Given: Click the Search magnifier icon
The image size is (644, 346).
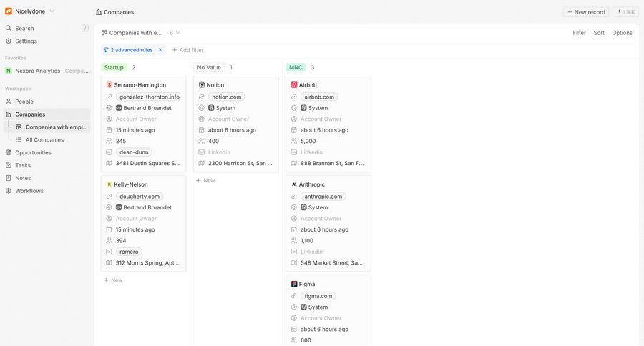Looking at the screenshot, I should (8, 29).
